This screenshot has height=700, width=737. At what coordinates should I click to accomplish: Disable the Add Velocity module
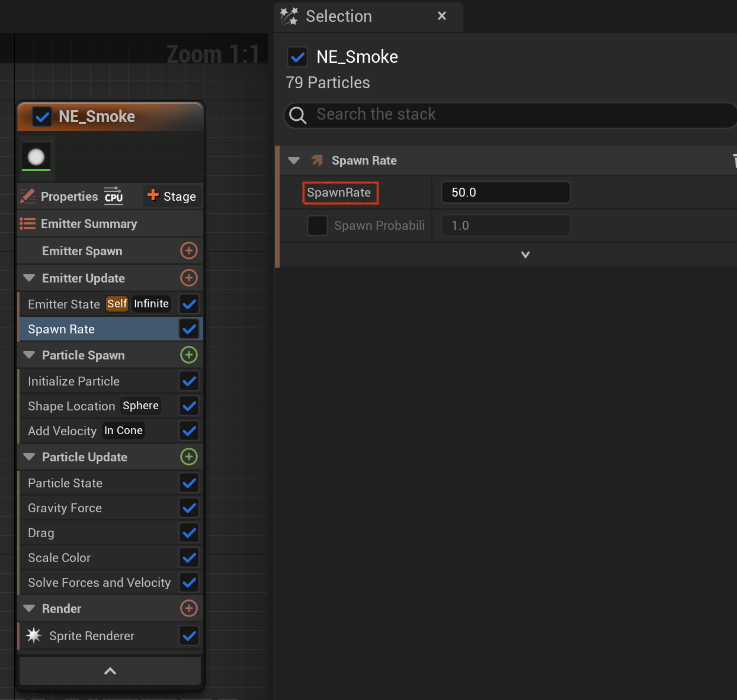pos(189,431)
